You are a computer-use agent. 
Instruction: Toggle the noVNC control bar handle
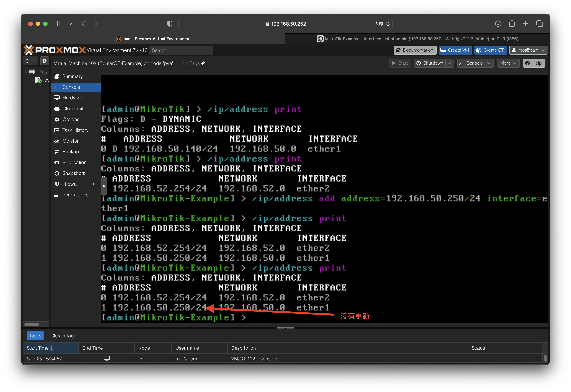104,186
